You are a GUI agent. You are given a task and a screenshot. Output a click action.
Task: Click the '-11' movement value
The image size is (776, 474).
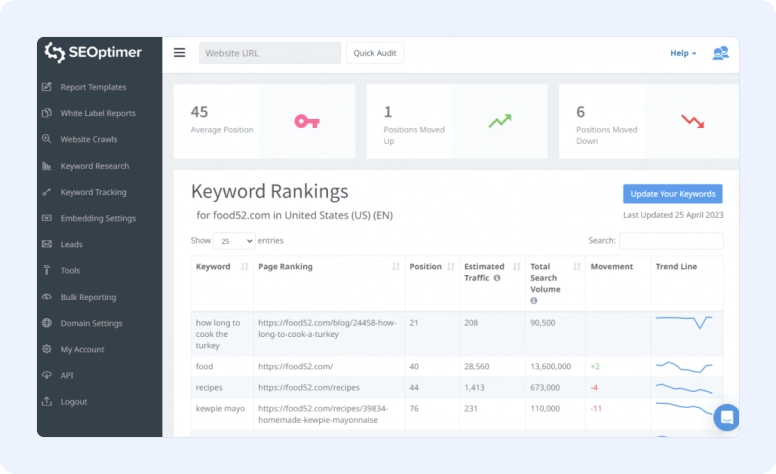tap(596, 409)
